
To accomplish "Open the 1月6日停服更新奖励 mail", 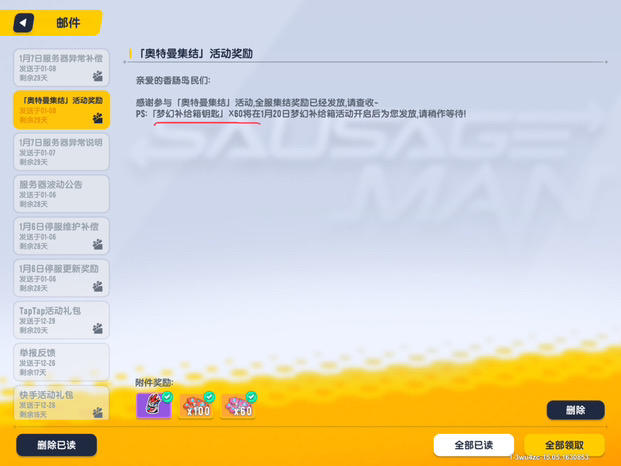I will (61, 278).
